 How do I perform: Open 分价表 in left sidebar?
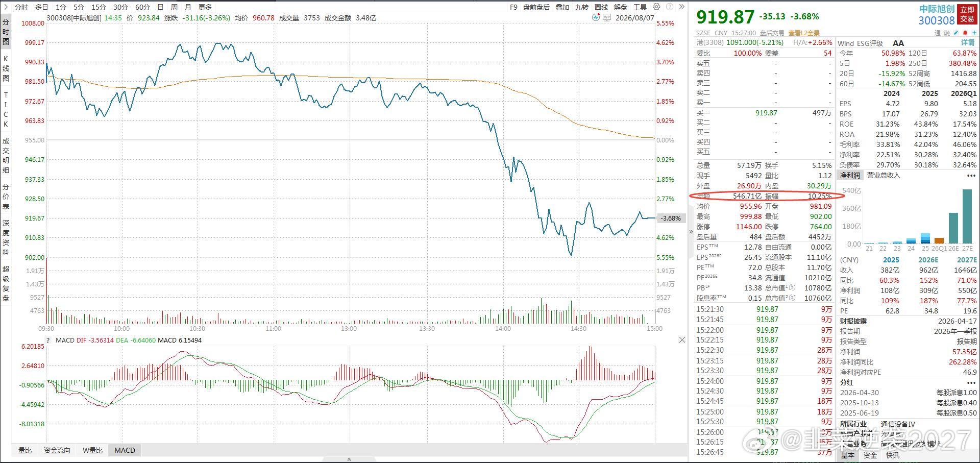point(6,197)
